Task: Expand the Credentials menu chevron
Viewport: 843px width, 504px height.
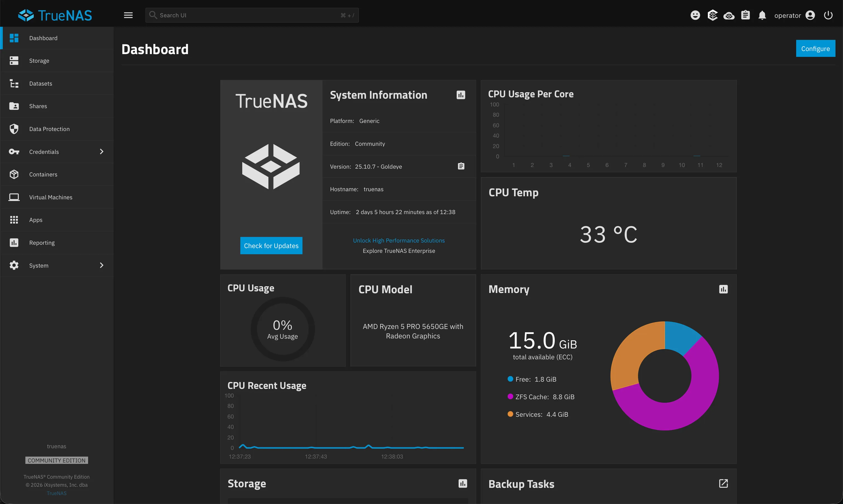Action: pyautogui.click(x=101, y=152)
